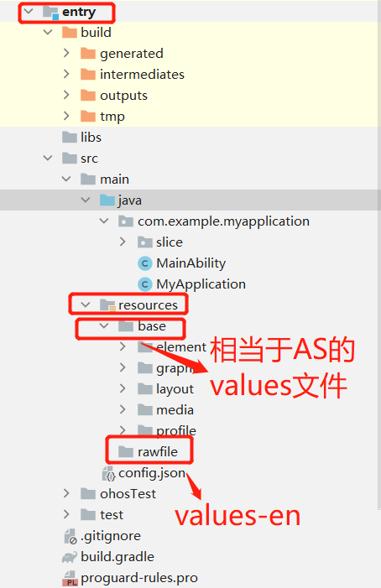
Task: Expand the outputs folder chevron
Action: coord(66,95)
